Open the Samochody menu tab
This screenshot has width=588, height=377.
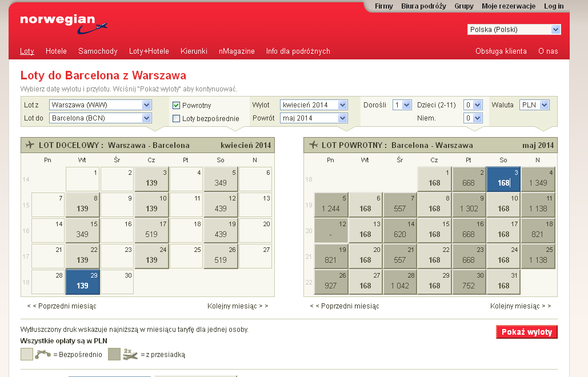(x=98, y=51)
